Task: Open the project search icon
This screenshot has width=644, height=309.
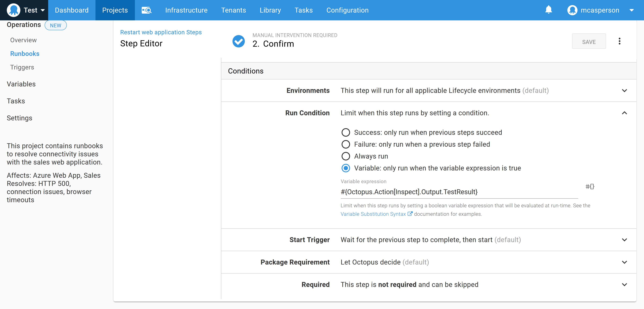Action: point(147,10)
